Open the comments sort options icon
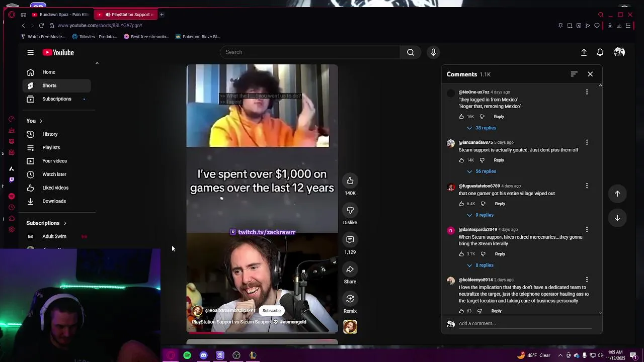 [x=574, y=74]
